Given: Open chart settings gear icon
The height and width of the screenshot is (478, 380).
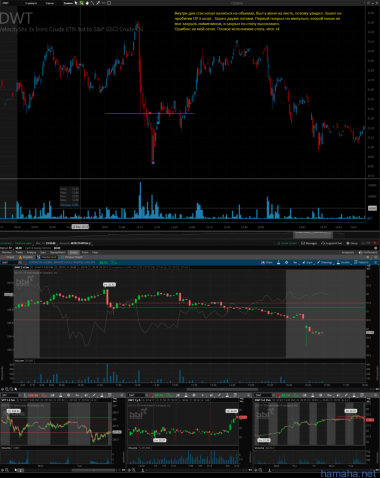Looking at the screenshot, I should [286, 262].
